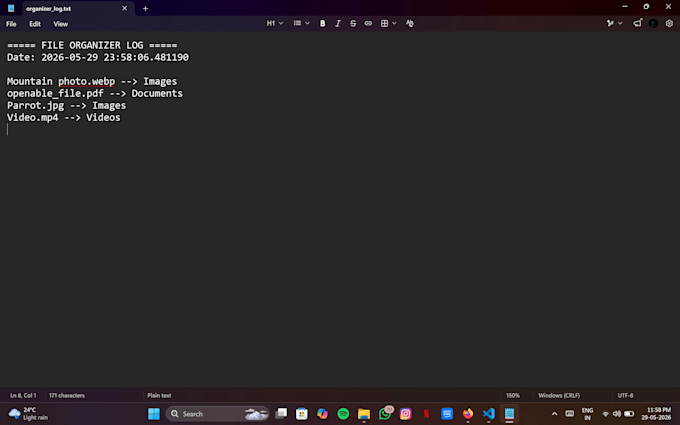
Task: Click the FILE ORGANIZER LOG heading line
Action: click(92, 45)
